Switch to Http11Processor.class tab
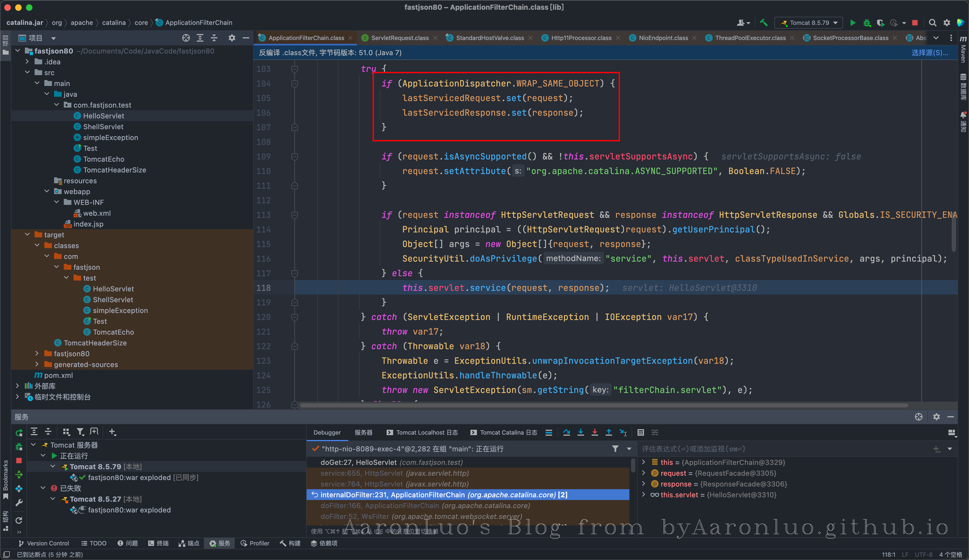969x560 pixels. coord(581,38)
